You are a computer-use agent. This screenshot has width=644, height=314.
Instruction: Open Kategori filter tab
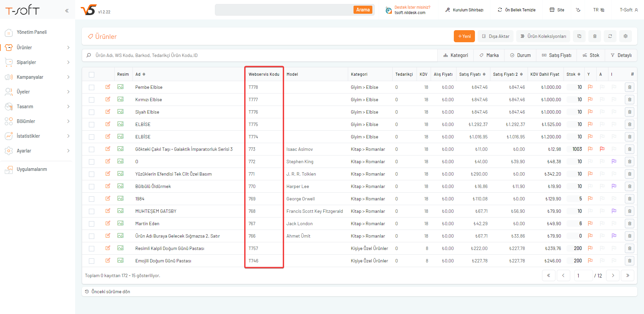pyautogui.click(x=455, y=55)
